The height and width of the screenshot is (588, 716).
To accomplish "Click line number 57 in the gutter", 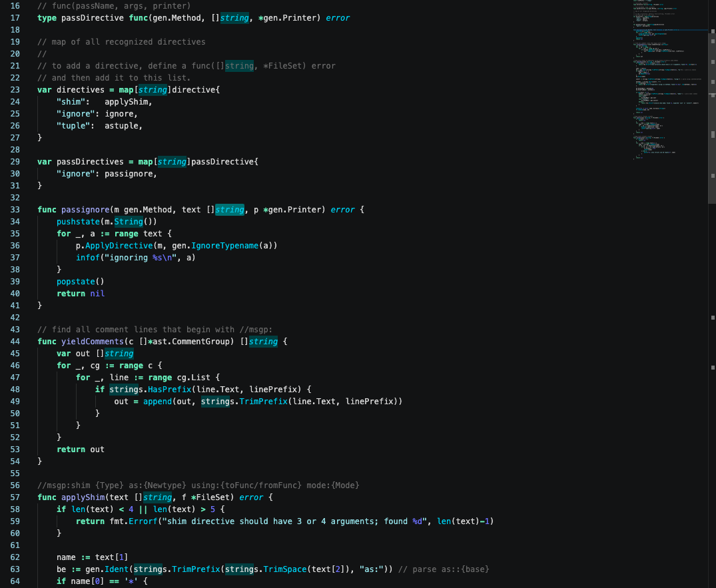I will tap(15, 497).
